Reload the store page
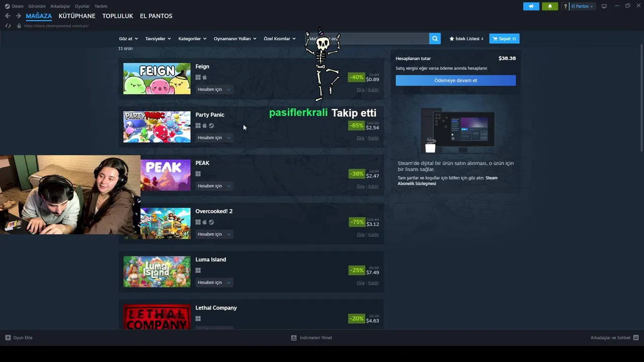The image size is (644, 362). [x=8, y=26]
